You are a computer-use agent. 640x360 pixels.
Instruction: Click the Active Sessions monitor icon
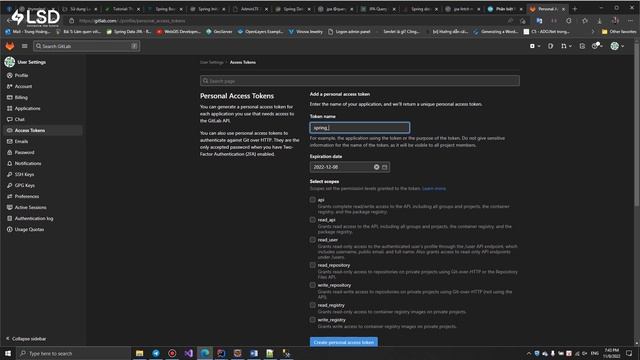click(9, 208)
